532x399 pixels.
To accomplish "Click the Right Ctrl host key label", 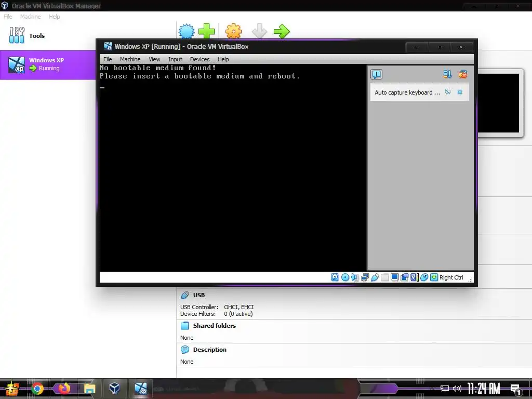I will coord(451,277).
